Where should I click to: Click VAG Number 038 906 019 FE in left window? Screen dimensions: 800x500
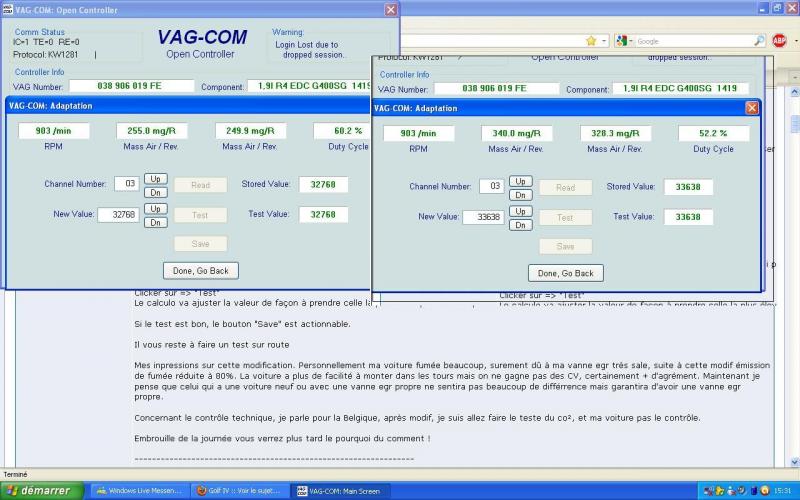(132, 86)
